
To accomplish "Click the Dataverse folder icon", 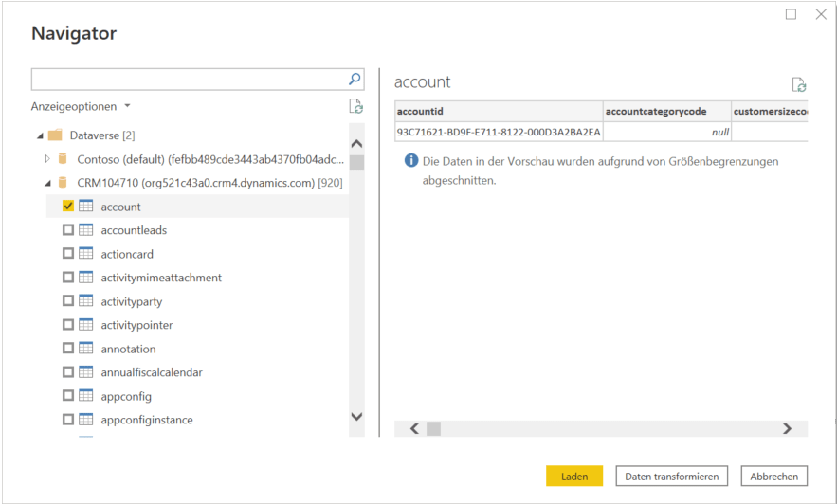I will point(55,135).
